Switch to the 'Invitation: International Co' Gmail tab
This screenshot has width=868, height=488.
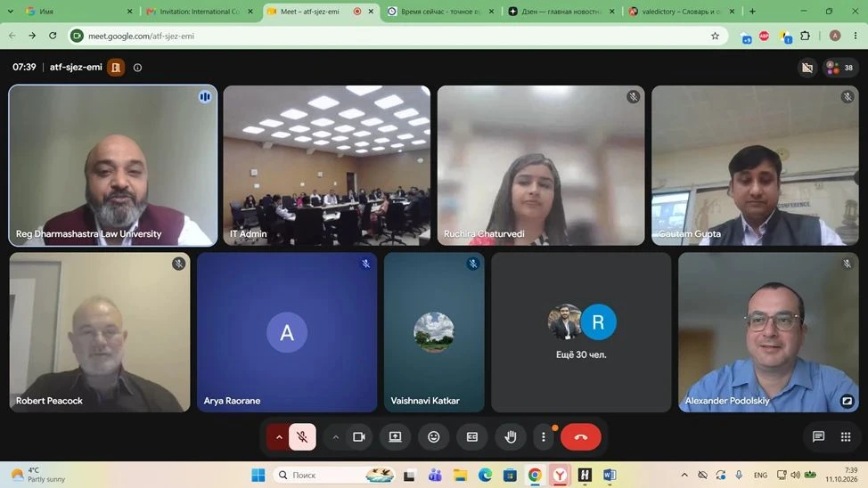(200, 11)
